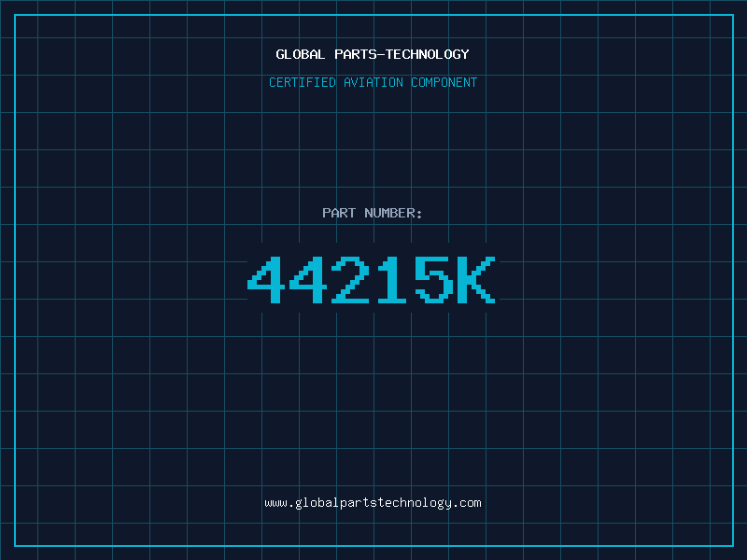Select the CERTIFIED AVIATION COMPONENT subtitle

pyautogui.click(x=373, y=82)
